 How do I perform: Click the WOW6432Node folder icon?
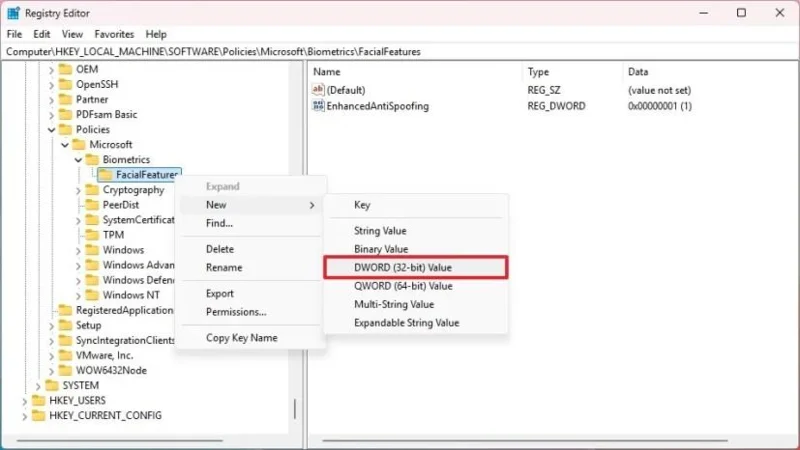(x=65, y=370)
